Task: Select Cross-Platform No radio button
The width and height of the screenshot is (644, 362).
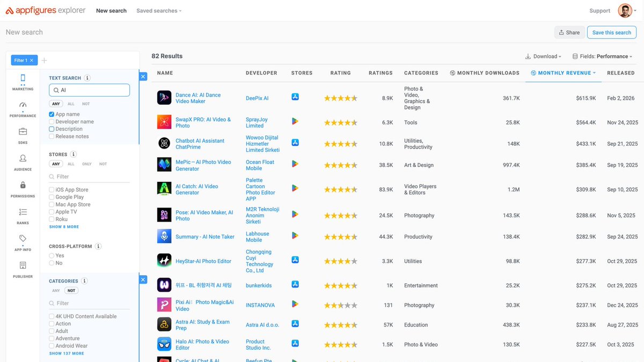Action: tap(52, 263)
